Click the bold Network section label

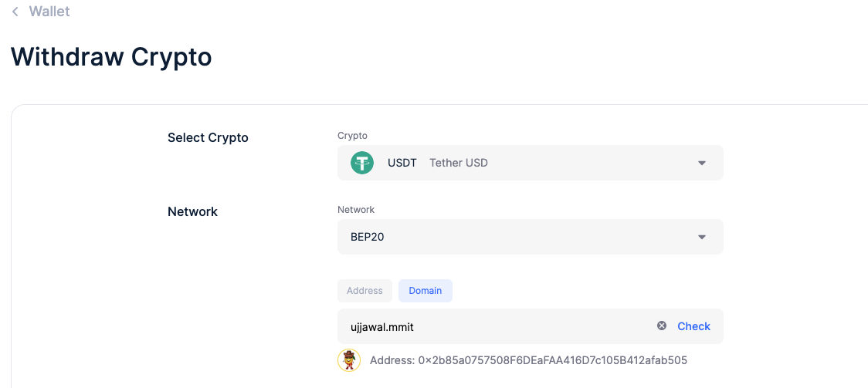coord(192,211)
